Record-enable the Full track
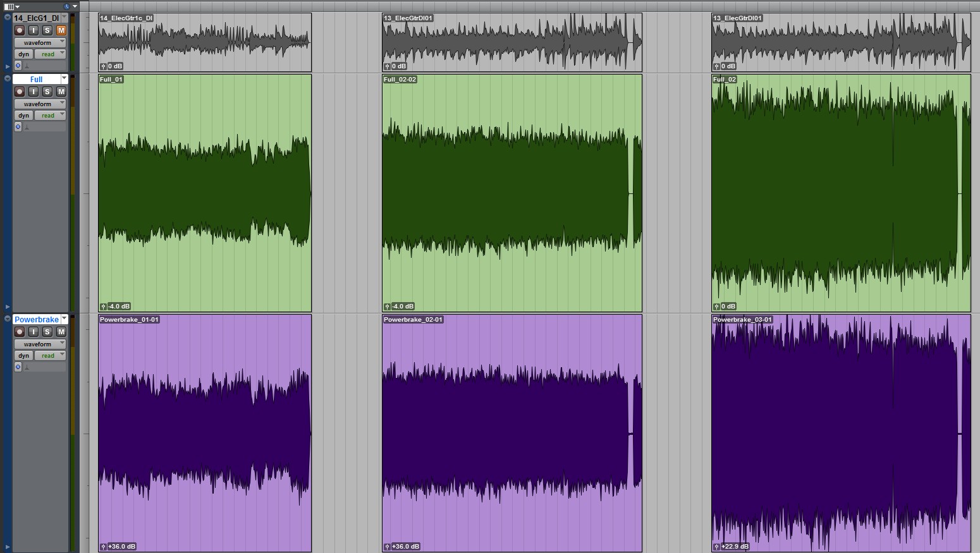The height and width of the screenshot is (553, 980). [20, 92]
